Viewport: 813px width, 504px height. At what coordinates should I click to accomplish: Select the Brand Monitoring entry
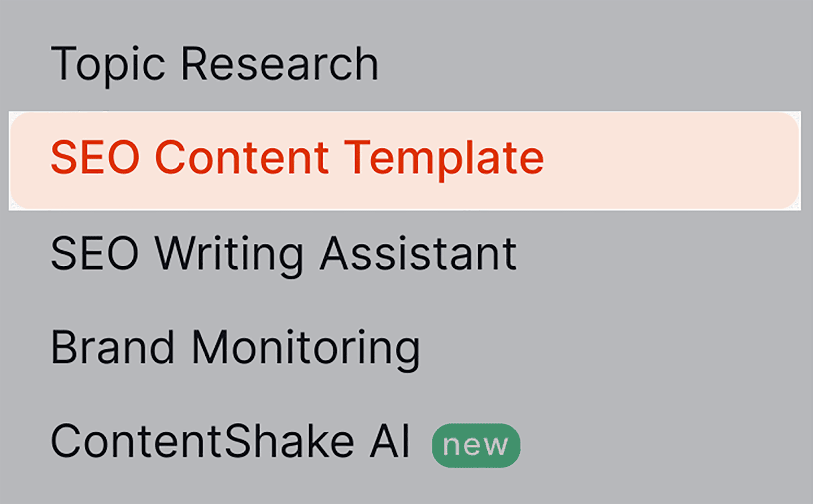click(235, 348)
